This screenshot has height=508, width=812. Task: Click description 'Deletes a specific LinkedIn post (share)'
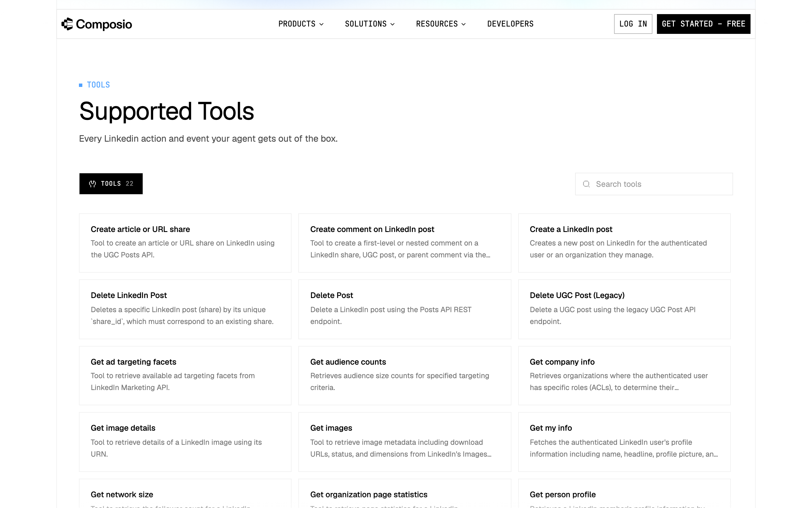click(182, 315)
